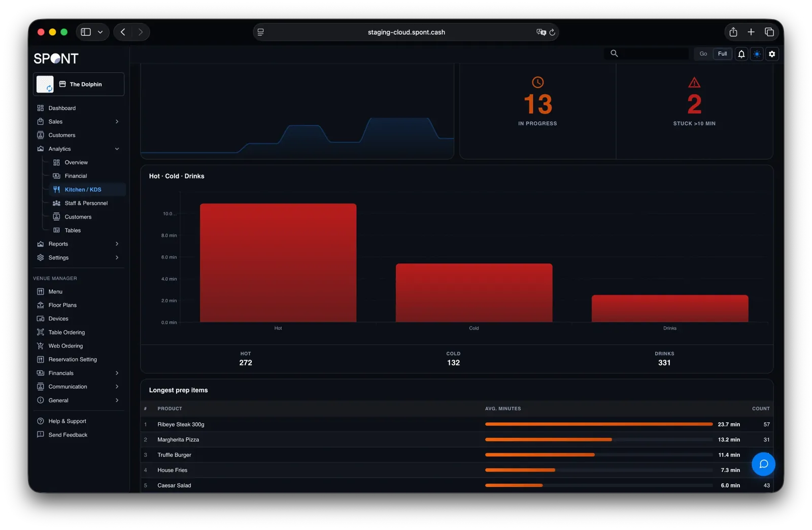Click the Hot bar in chart
Image resolution: width=812 pixels, height=530 pixels.
[x=278, y=262]
